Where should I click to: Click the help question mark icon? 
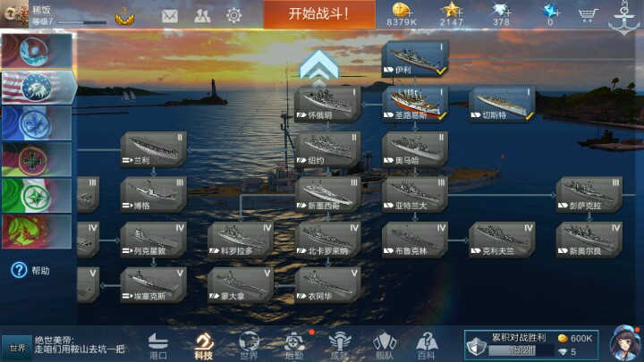click(x=19, y=270)
